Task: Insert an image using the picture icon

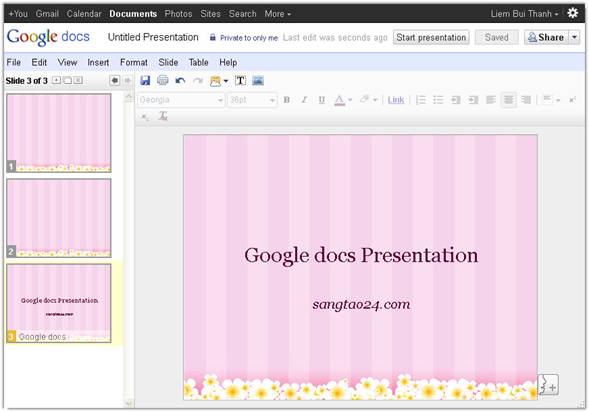Action: [x=258, y=80]
